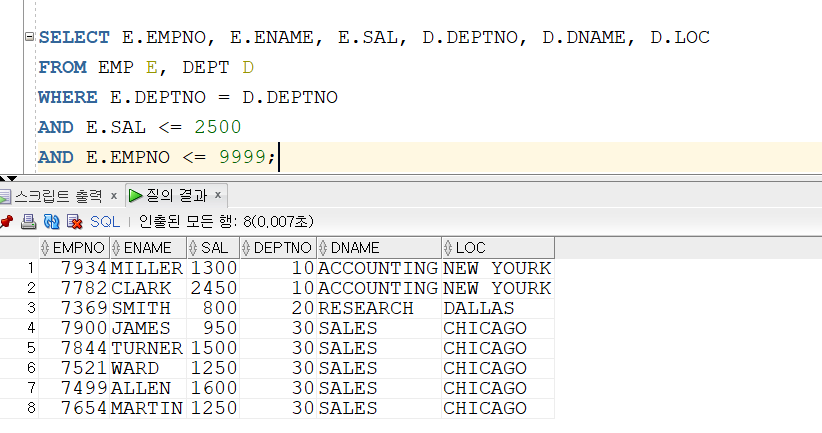Select EMPNO cell 7369

(74, 308)
